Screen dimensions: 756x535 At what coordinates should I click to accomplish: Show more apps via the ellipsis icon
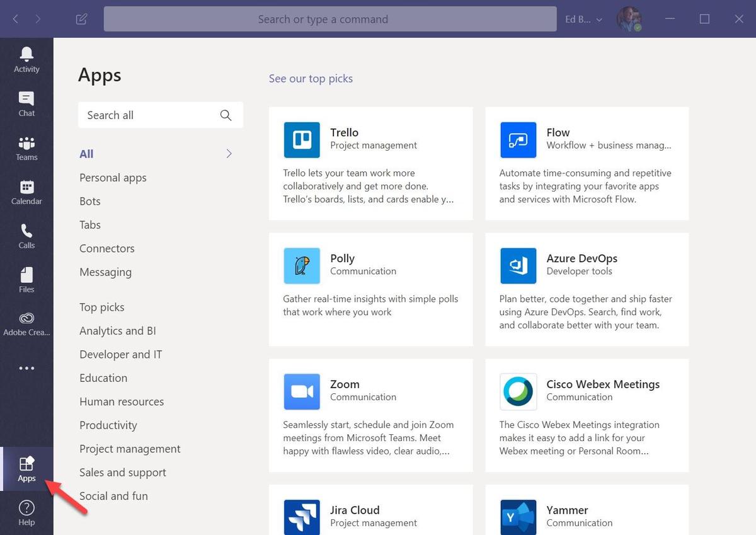(x=26, y=368)
